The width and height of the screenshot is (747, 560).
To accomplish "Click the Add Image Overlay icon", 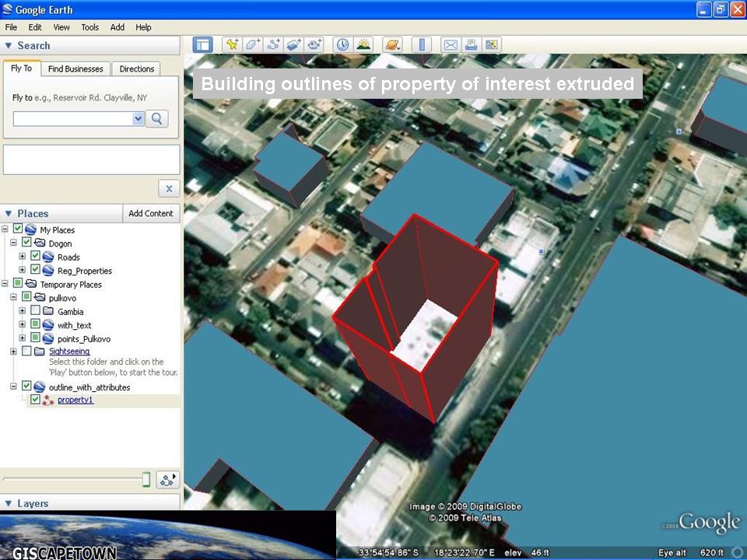I will [x=293, y=45].
